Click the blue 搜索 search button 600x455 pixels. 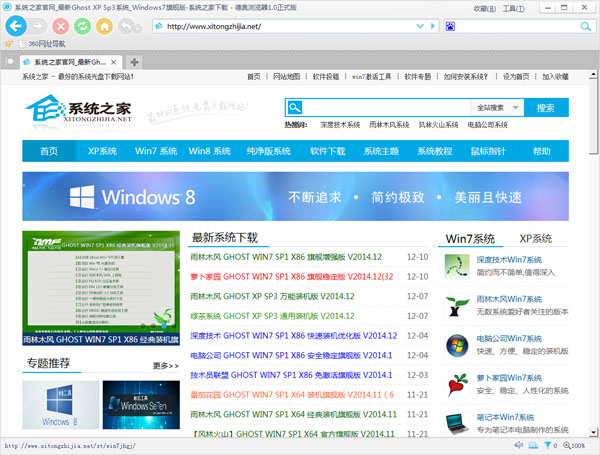point(545,108)
